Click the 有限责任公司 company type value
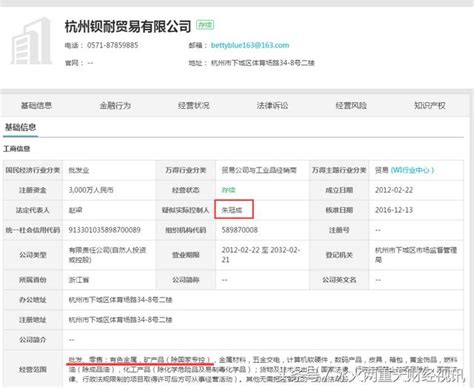 pyautogui.click(x=107, y=255)
